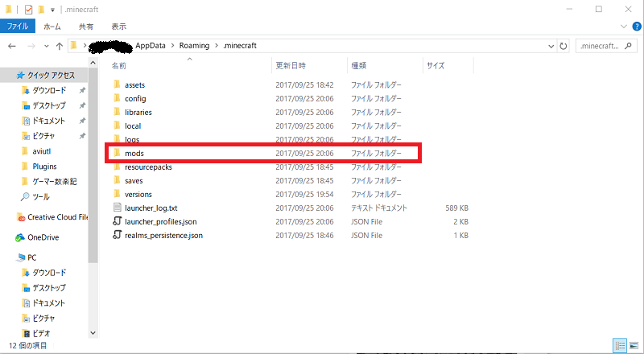The width and height of the screenshot is (644, 354).
Task: Click the navigation pane scrollbar thumb
Action: [93, 165]
